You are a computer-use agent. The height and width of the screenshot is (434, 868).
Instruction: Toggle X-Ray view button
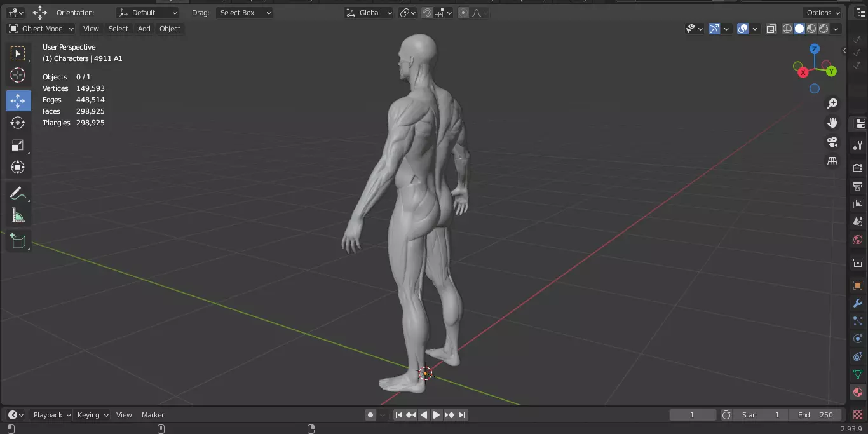(x=771, y=29)
